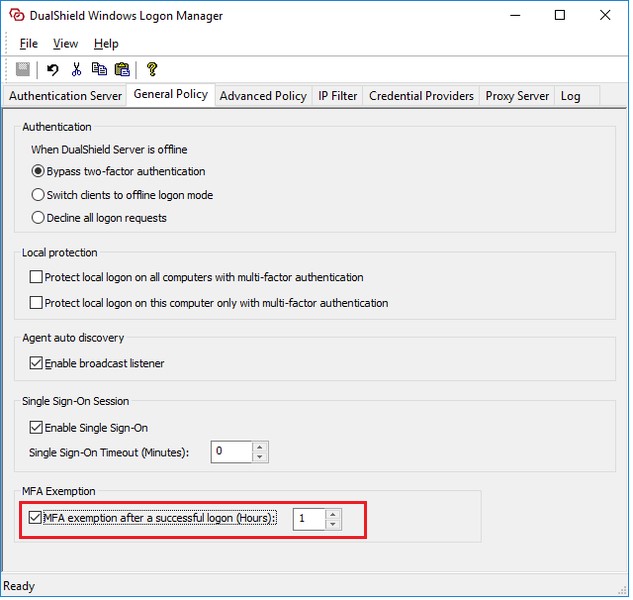
Task: Open the View menu
Action: [65, 44]
